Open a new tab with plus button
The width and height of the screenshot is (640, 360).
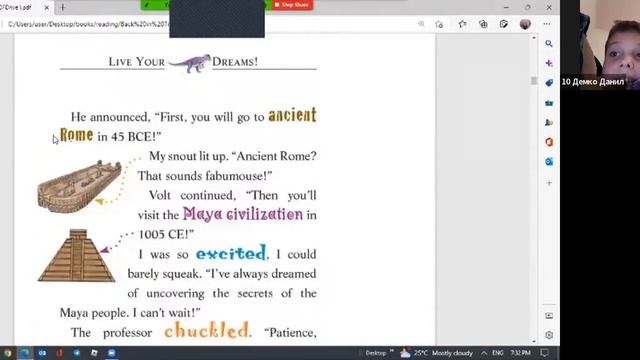pos(63,7)
